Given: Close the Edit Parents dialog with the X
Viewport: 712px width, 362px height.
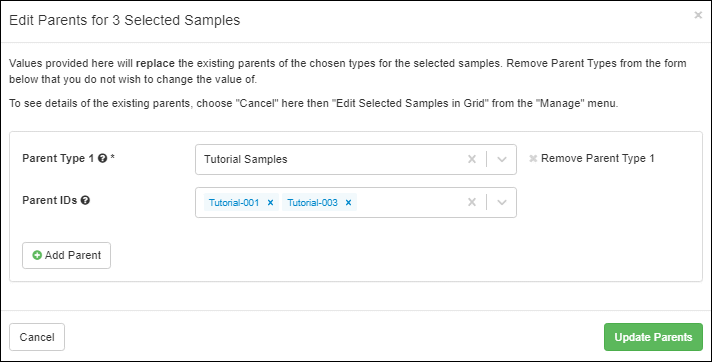Looking at the screenshot, I should 698,15.
